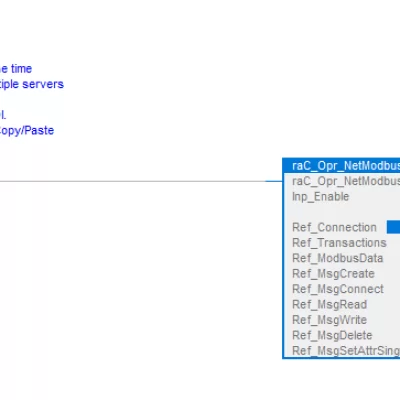Select the Ref_MsgRead parameter
The height and width of the screenshot is (400, 400).
click(329, 304)
